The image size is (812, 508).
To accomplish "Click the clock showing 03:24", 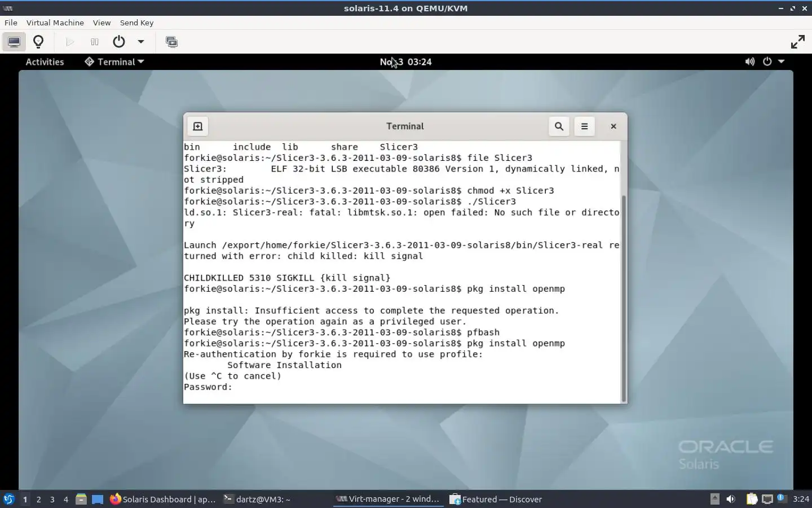I will coord(406,62).
